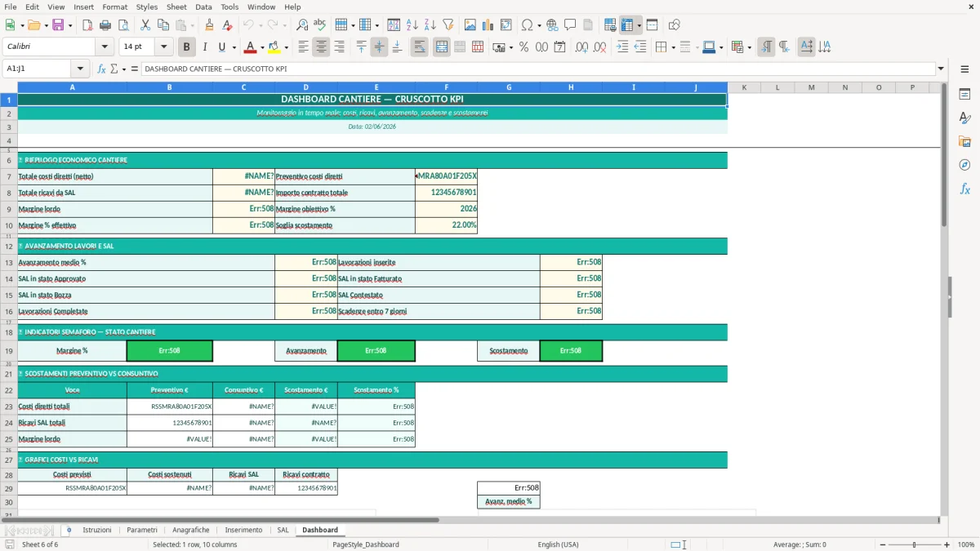Click row header 9
This screenshot has width=980, height=551.
[9, 209]
